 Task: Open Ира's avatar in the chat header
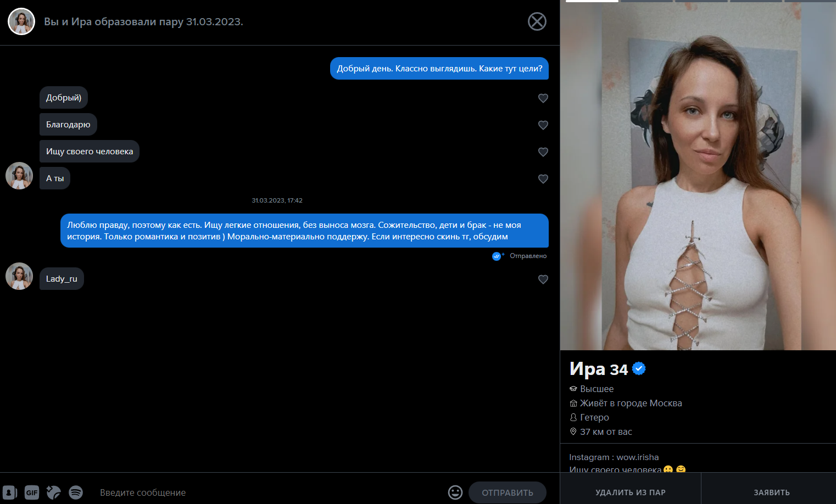pyautogui.click(x=21, y=21)
